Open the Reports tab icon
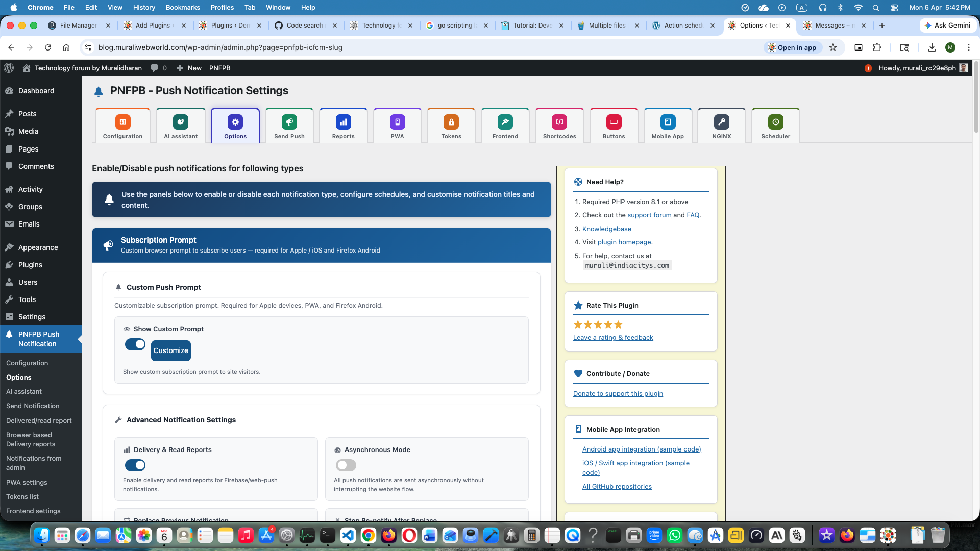 pos(343,122)
